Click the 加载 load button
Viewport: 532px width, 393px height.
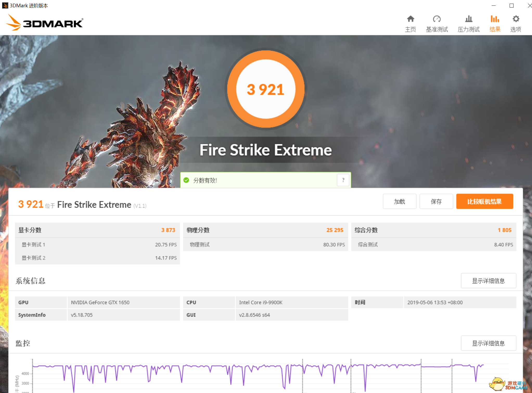[x=400, y=201]
